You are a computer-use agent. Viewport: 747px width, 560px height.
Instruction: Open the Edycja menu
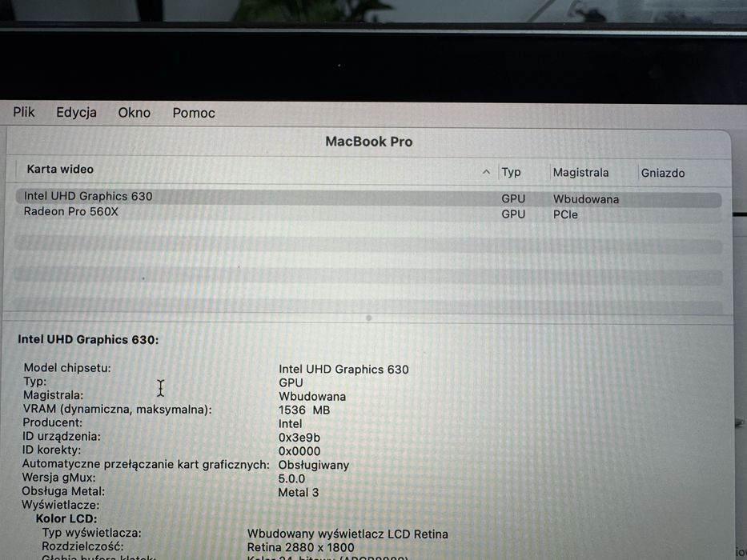tap(76, 112)
